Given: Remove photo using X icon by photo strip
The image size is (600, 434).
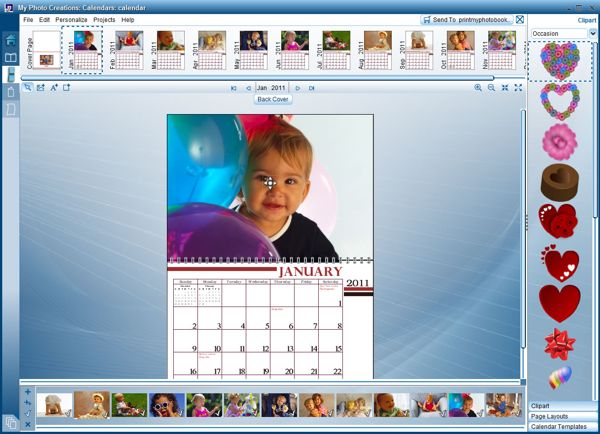Looking at the screenshot, I should [27, 423].
